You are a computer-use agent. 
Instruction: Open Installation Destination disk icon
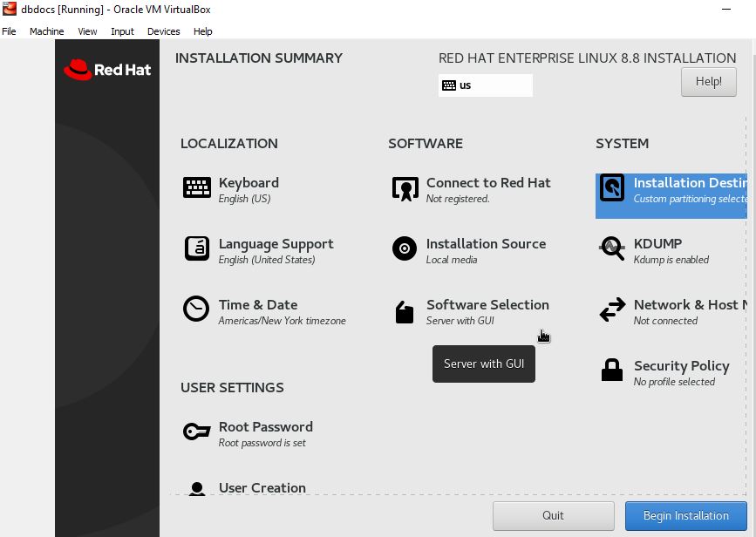[x=612, y=187]
